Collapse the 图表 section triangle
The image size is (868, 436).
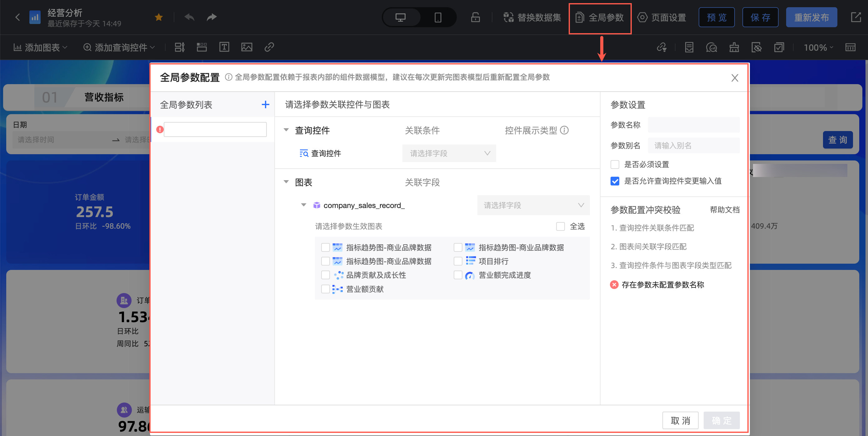click(x=286, y=182)
